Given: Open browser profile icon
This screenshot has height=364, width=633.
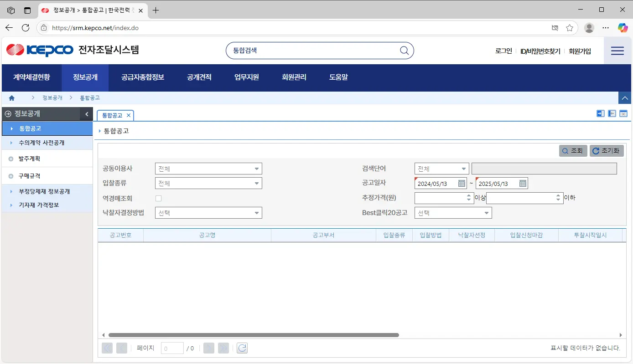Looking at the screenshot, I should click(589, 28).
